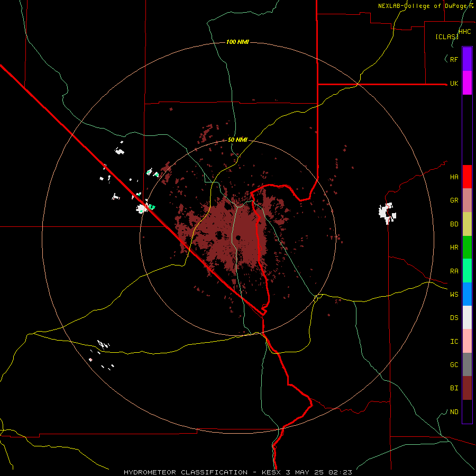This screenshot has height=476, width=476.
Task: Click the KESX station identifier in footer
Action: (x=272, y=472)
